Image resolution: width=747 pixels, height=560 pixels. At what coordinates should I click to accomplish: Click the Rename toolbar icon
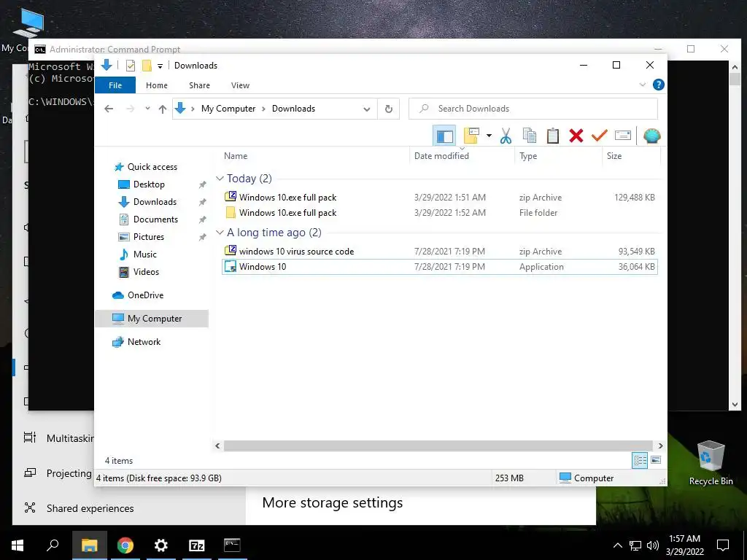tap(623, 136)
